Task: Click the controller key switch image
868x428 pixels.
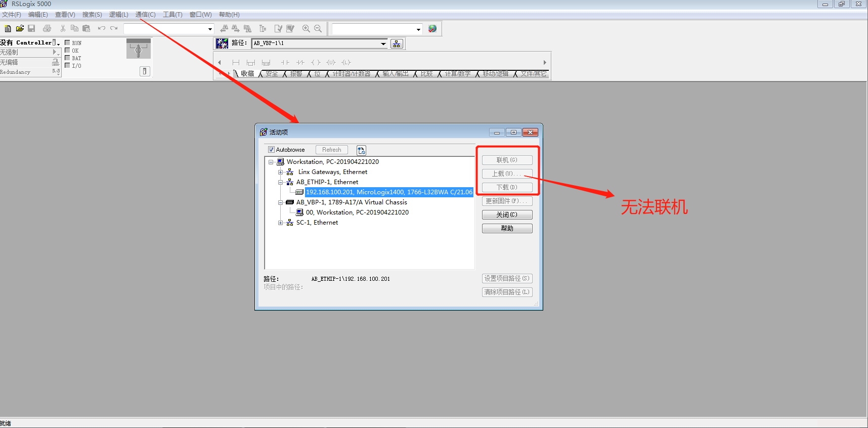Action: coord(139,50)
